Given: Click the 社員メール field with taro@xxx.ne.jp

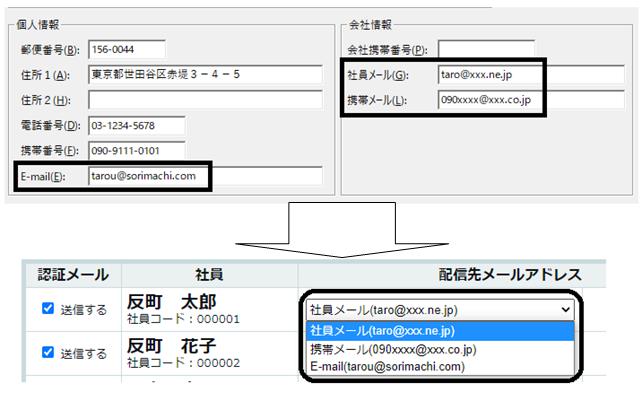Looking at the screenshot, I should click(x=531, y=75).
